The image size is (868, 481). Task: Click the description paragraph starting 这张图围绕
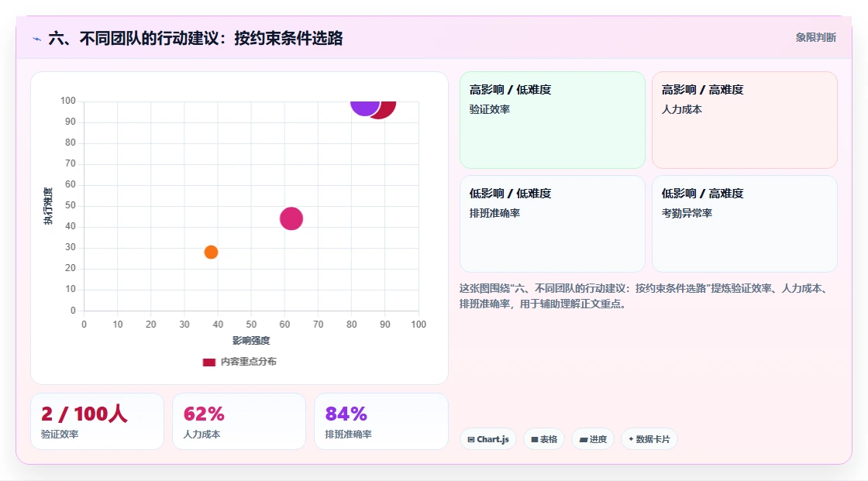pos(644,296)
